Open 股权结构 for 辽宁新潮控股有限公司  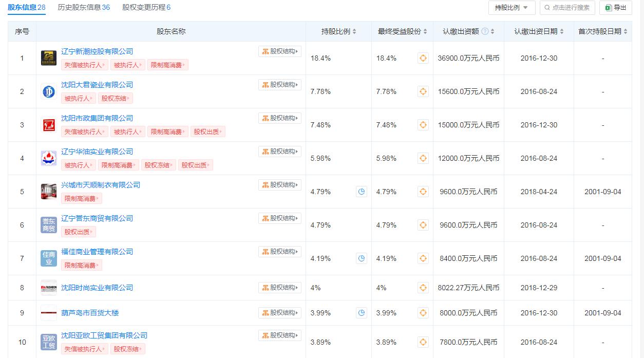pyautogui.click(x=279, y=51)
